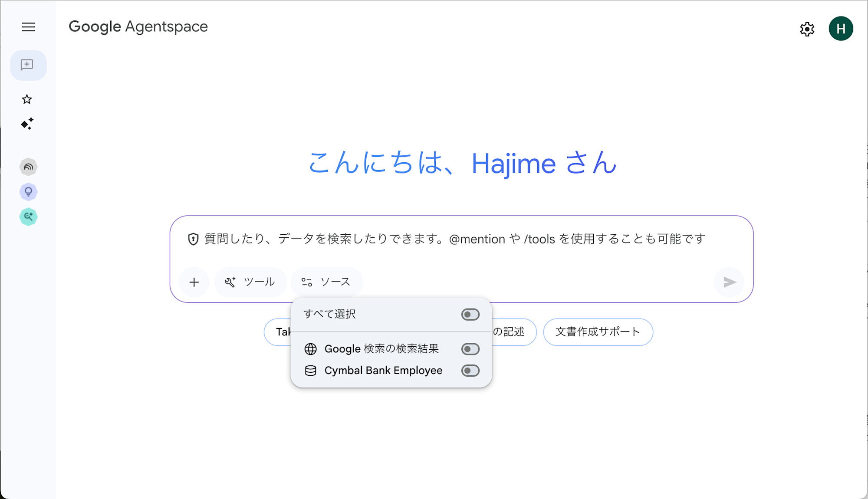Click the こんにちは、Hajime さん greeting

click(x=462, y=164)
